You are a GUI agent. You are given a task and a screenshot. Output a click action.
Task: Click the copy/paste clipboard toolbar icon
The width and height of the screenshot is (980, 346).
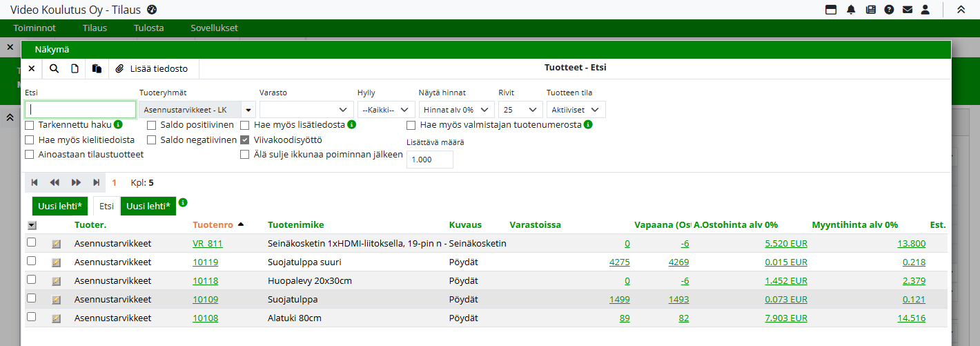tap(97, 68)
